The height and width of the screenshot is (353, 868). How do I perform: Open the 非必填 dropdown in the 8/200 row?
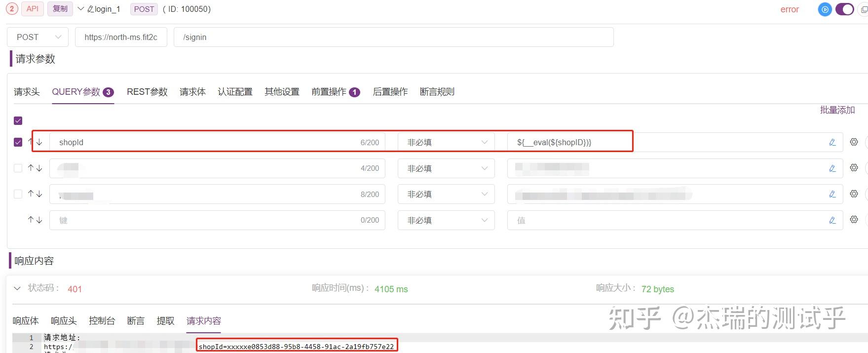pos(446,194)
